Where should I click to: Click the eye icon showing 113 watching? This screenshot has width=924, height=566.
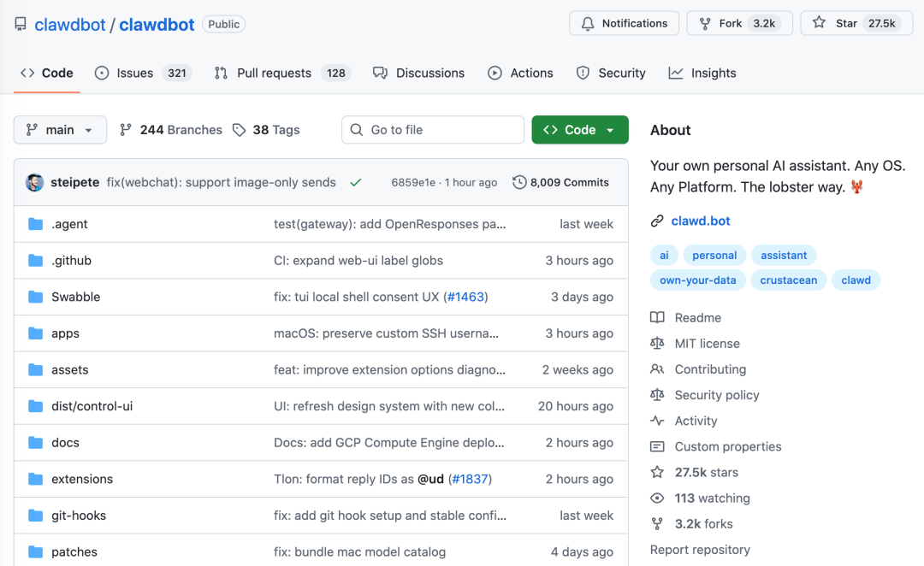point(657,498)
